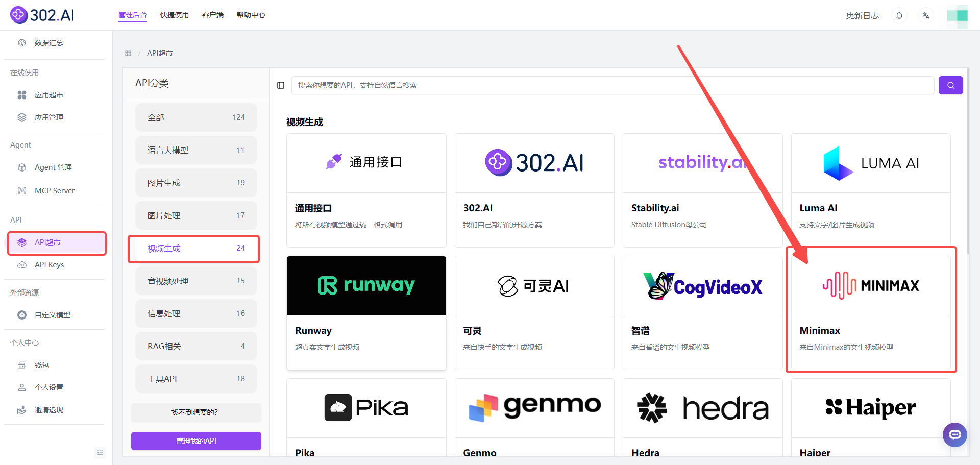Click the 302.AI logo in header
The height and width of the screenshot is (465, 980).
point(42,15)
